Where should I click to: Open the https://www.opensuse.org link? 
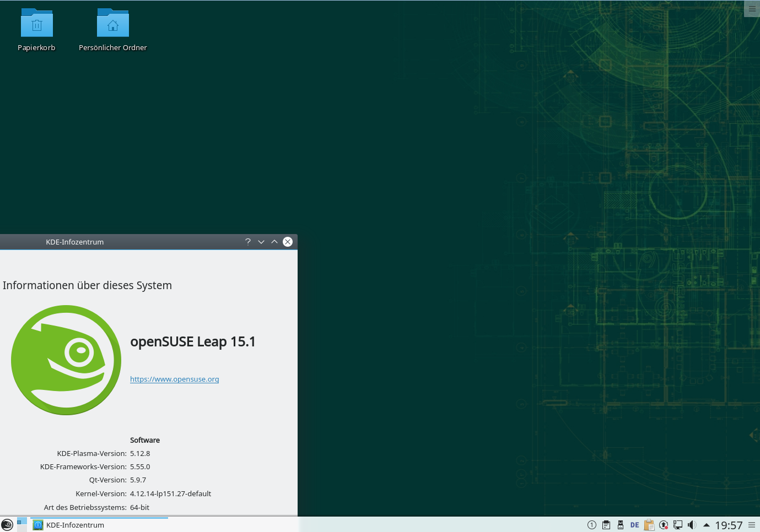click(x=174, y=379)
